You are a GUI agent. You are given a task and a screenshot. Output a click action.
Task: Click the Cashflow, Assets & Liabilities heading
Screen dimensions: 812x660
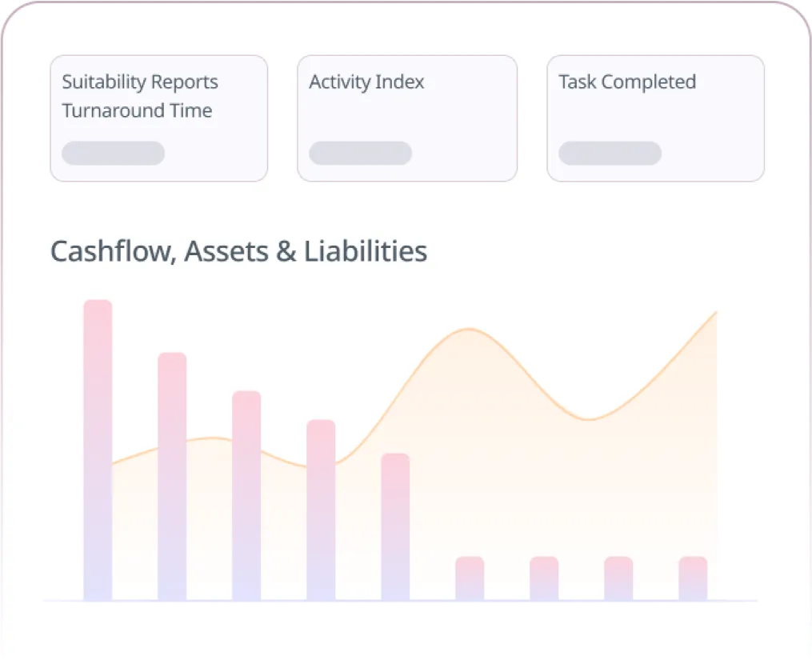click(x=238, y=251)
